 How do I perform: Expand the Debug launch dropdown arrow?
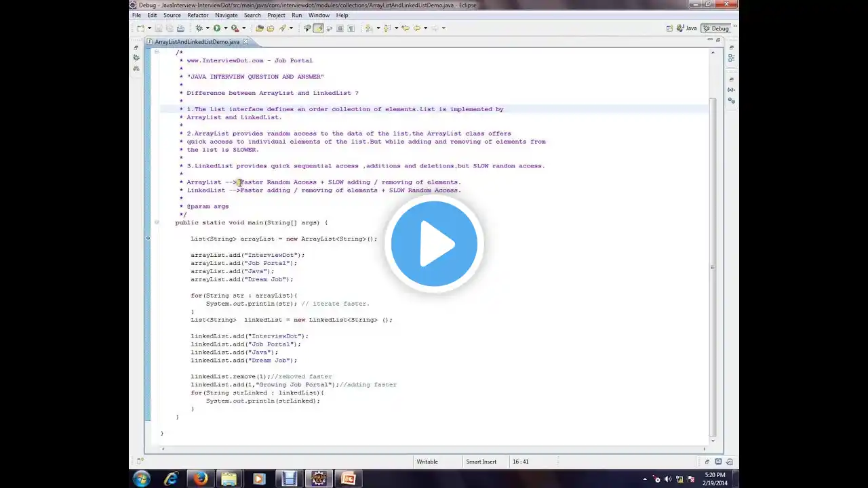[x=207, y=28]
